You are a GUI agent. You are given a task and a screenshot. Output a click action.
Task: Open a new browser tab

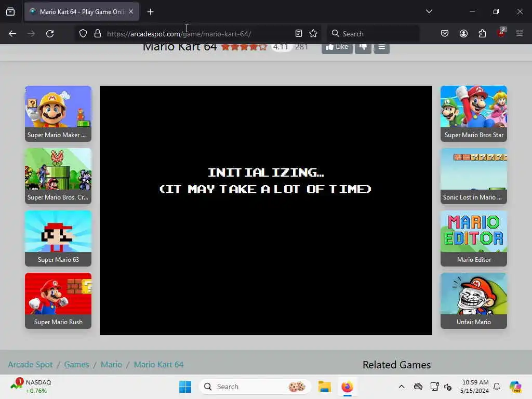(x=150, y=12)
